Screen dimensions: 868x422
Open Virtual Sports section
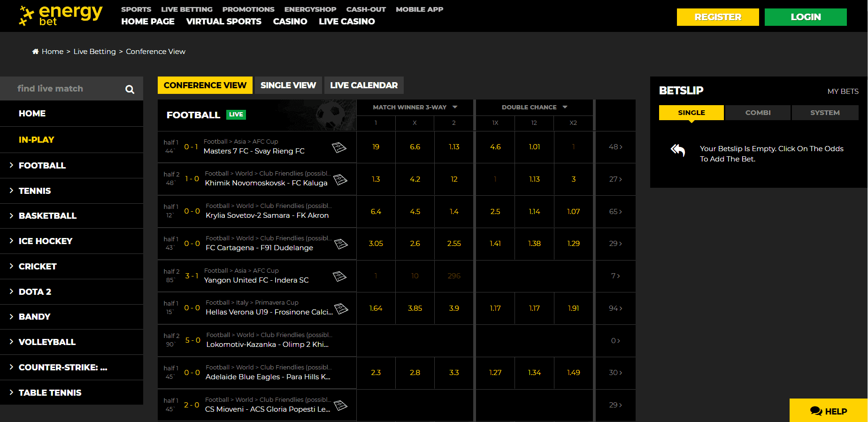click(224, 22)
